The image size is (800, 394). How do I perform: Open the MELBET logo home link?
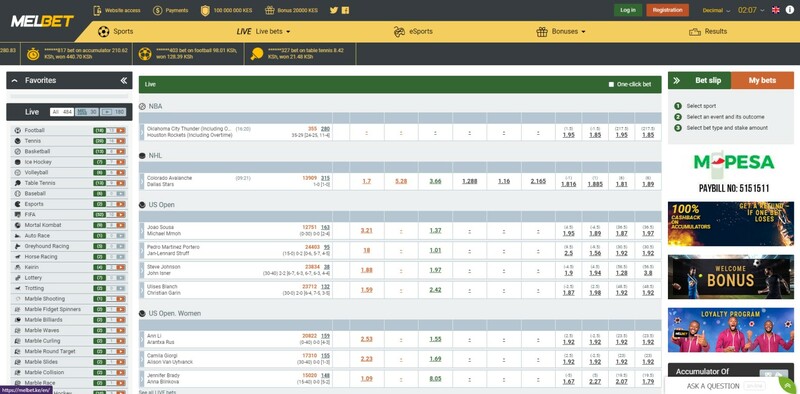[42, 21]
